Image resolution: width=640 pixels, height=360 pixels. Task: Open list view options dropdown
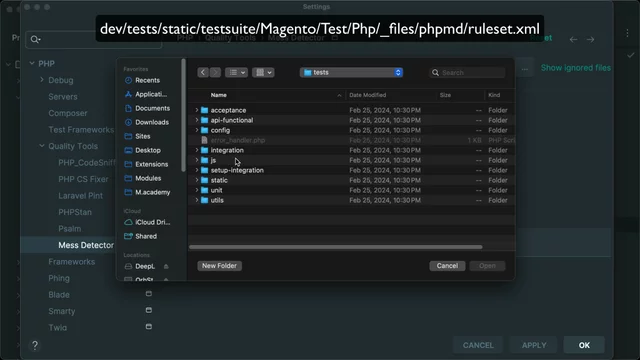pos(236,73)
